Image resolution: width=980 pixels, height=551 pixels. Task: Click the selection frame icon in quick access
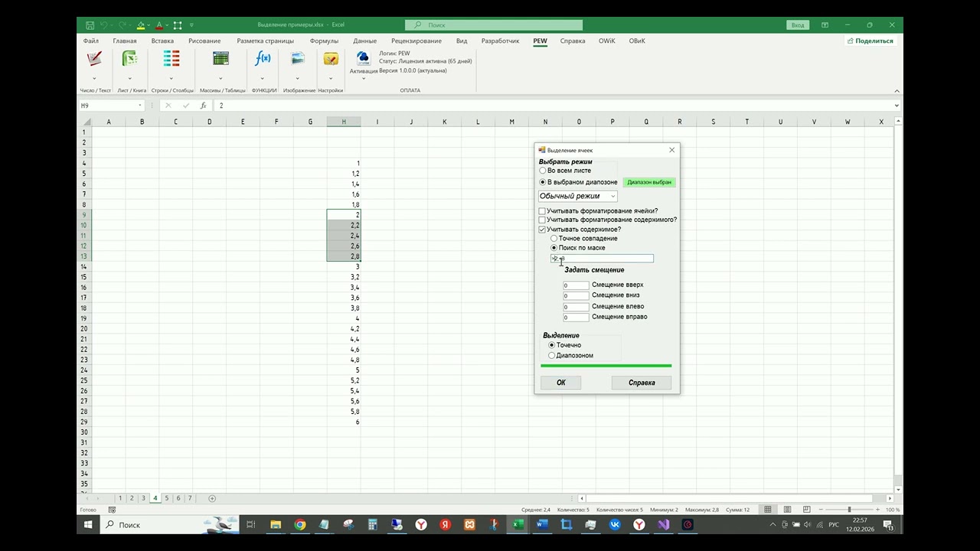coord(178,25)
